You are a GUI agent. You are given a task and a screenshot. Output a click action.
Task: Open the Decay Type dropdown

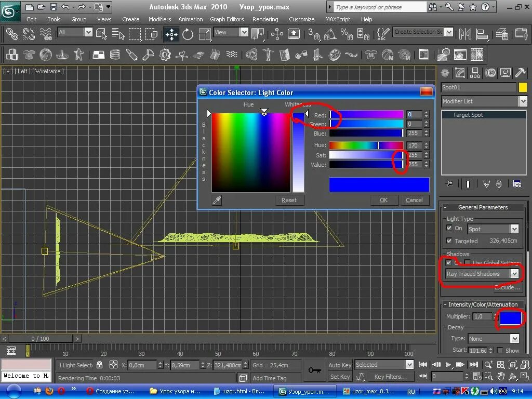pos(514,339)
